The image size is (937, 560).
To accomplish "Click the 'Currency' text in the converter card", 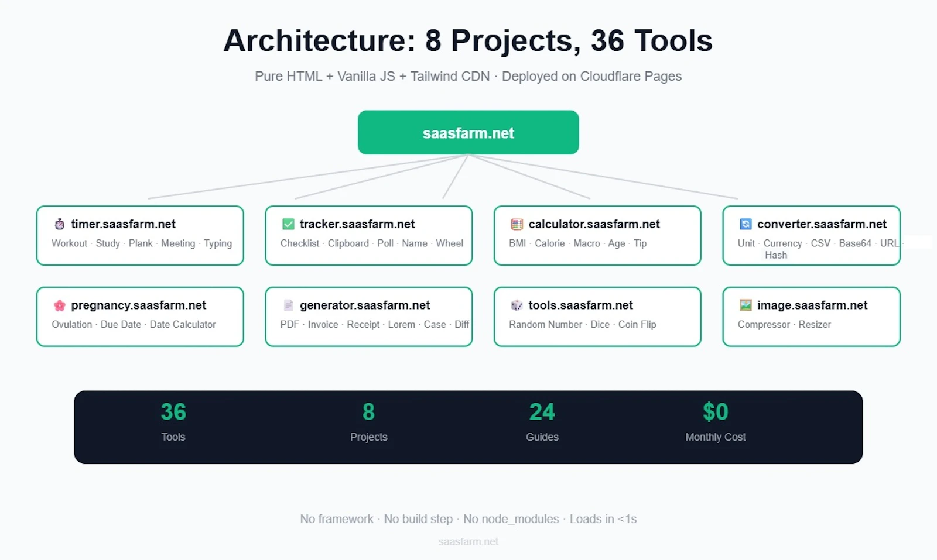I will tap(782, 243).
